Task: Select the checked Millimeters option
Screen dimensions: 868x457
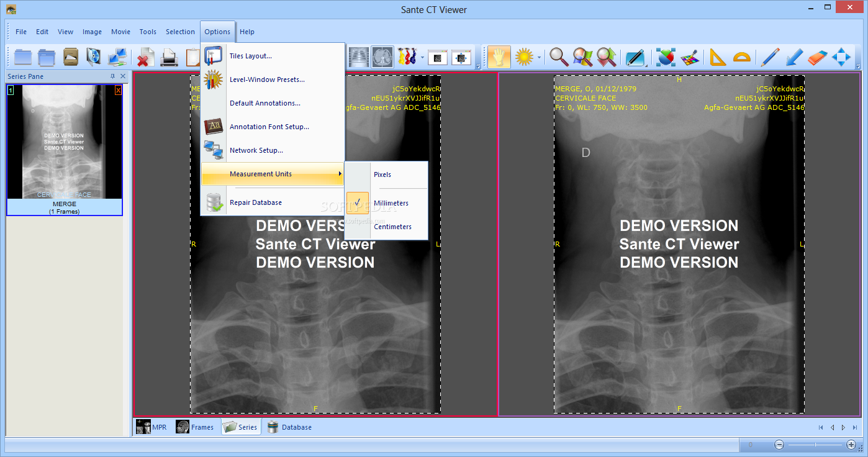Action: point(386,203)
